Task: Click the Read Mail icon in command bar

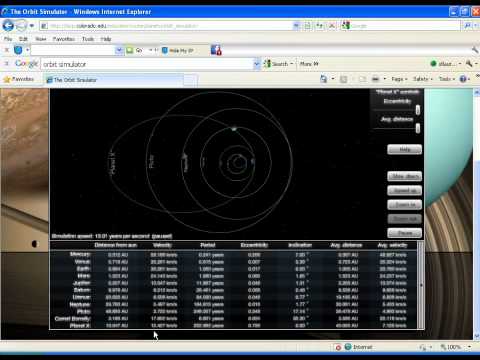Action: pos(362,79)
